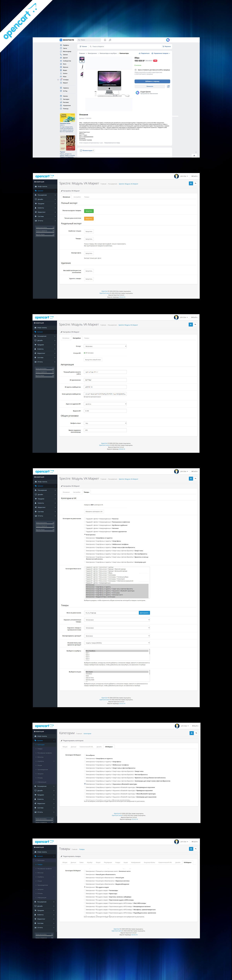The image size is (232, 980).
Task: Open Один из адресов API dropdown
Action: pyautogui.click(x=105, y=404)
